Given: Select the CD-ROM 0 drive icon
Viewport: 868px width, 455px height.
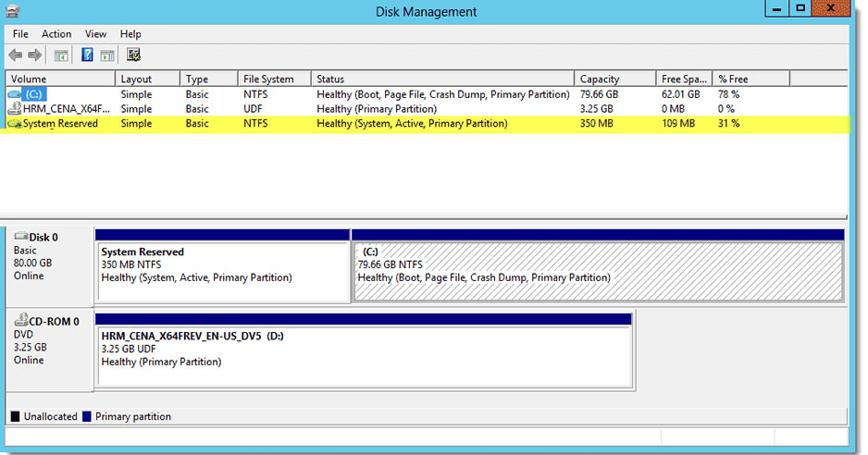Looking at the screenshot, I should pos(21,319).
